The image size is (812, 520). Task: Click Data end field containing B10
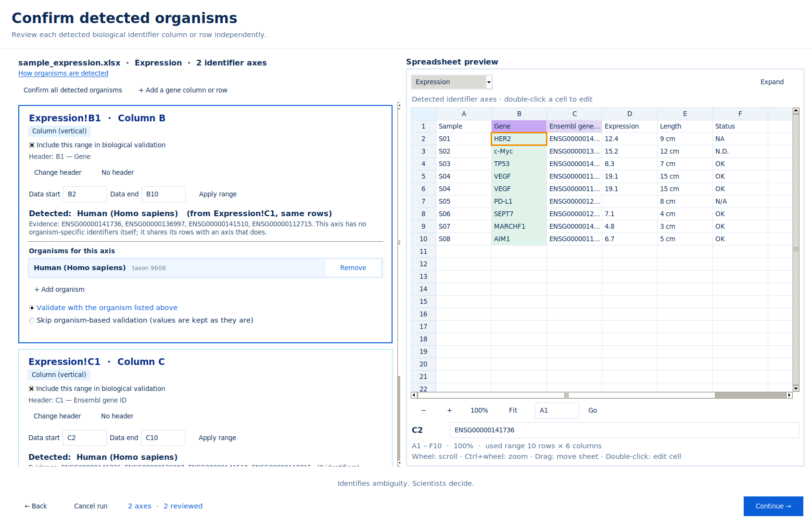(x=164, y=194)
